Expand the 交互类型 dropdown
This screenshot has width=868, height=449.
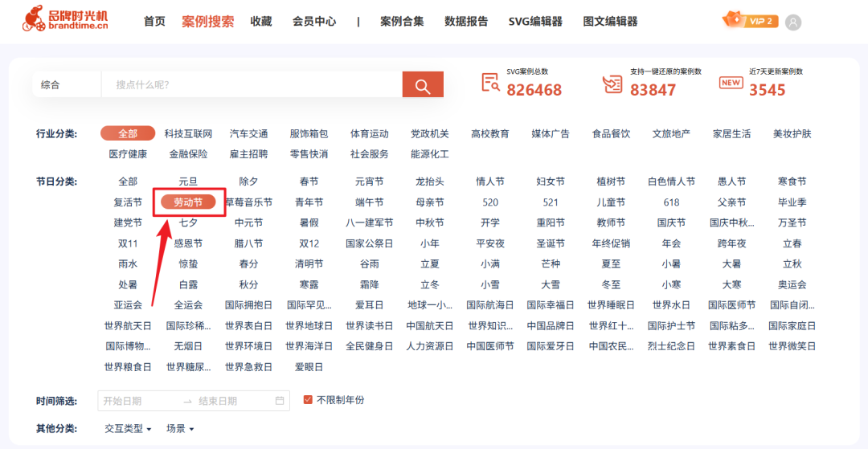click(128, 429)
